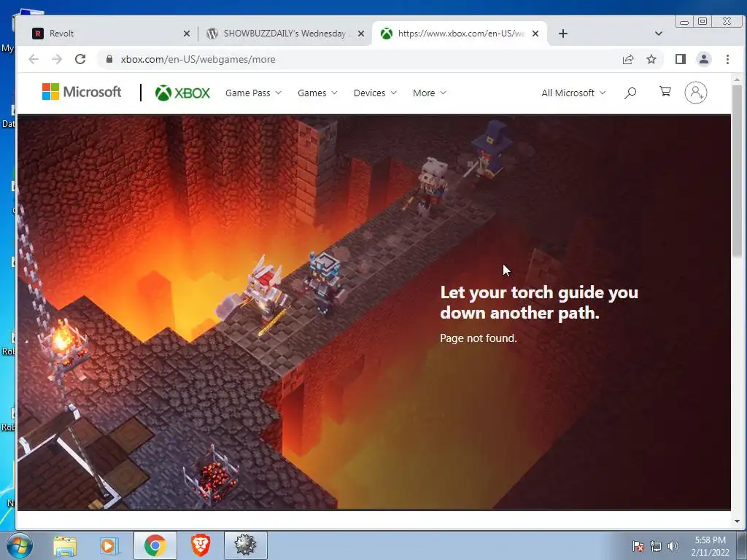
Task: Launch Windows Media Player from taskbar
Action: pos(109,545)
